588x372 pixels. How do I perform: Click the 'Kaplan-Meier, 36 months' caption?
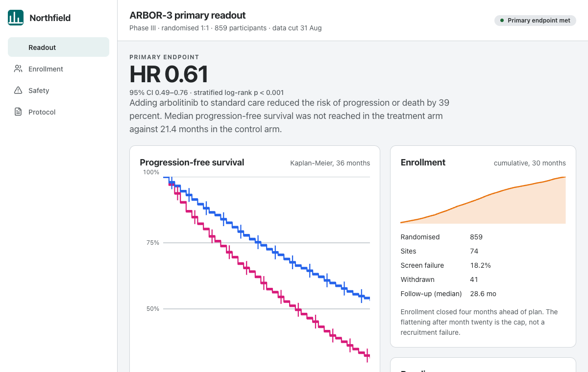click(330, 163)
